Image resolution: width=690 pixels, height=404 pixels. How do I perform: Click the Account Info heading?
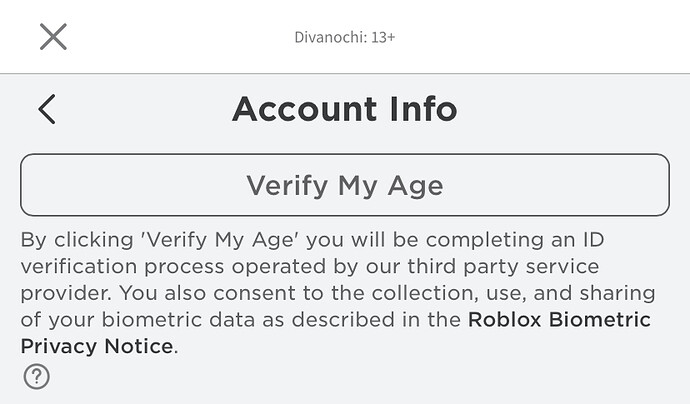[x=345, y=109]
